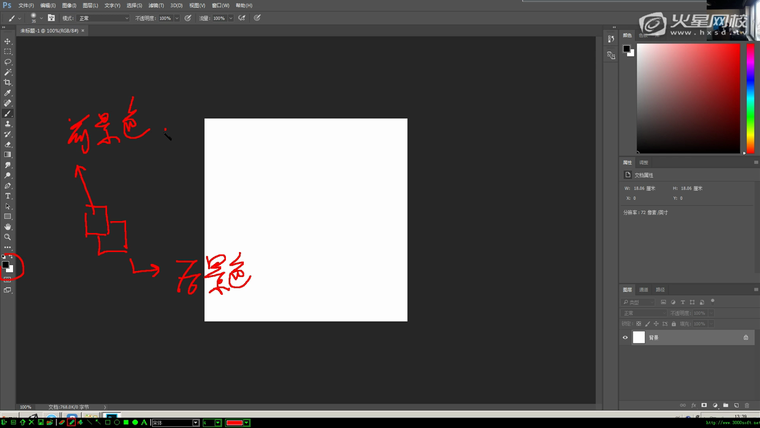
Task: Select the Lasso tool
Action: [x=8, y=62]
